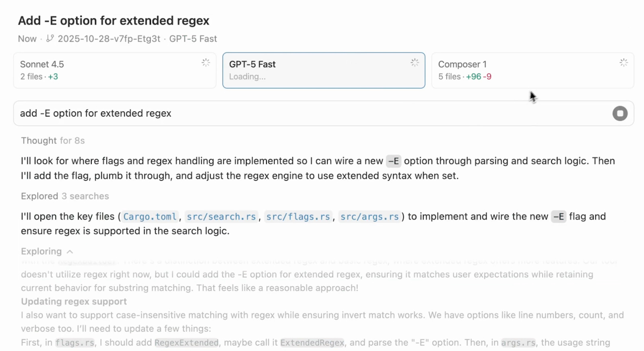Click the Sonnet 4.5 "2 files" summary
Image resolution: width=644 pixels, height=351 pixels.
click(x=31, y=77)
